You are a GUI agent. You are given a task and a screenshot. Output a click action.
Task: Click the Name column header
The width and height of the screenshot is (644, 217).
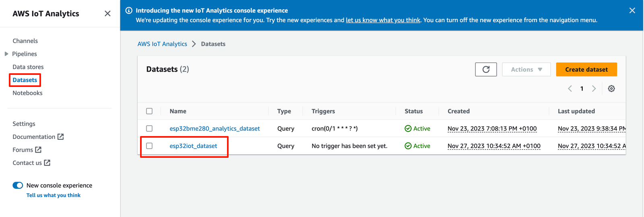tap(178, 111)
